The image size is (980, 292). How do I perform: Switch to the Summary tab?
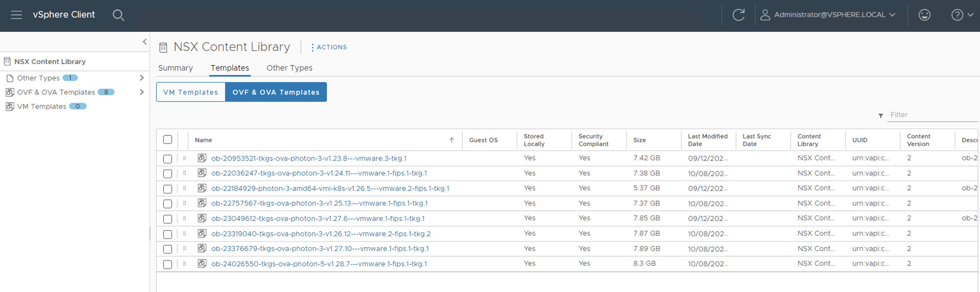point(175,68)
